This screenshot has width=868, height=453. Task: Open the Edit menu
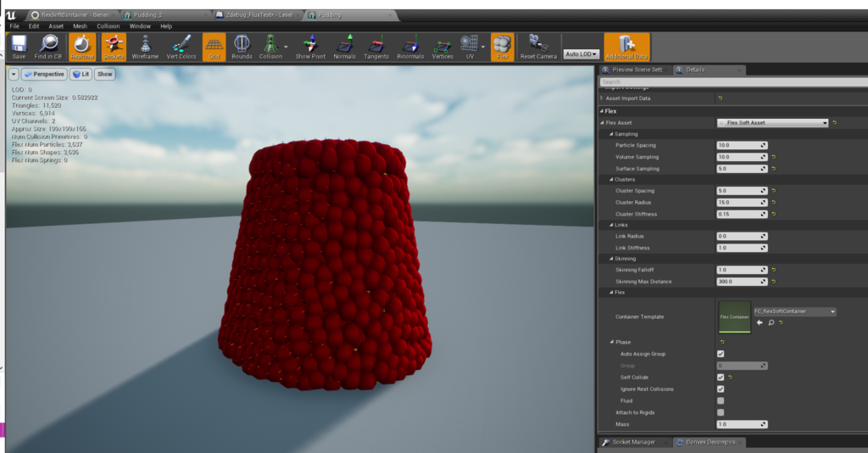(x=34, y=26)
